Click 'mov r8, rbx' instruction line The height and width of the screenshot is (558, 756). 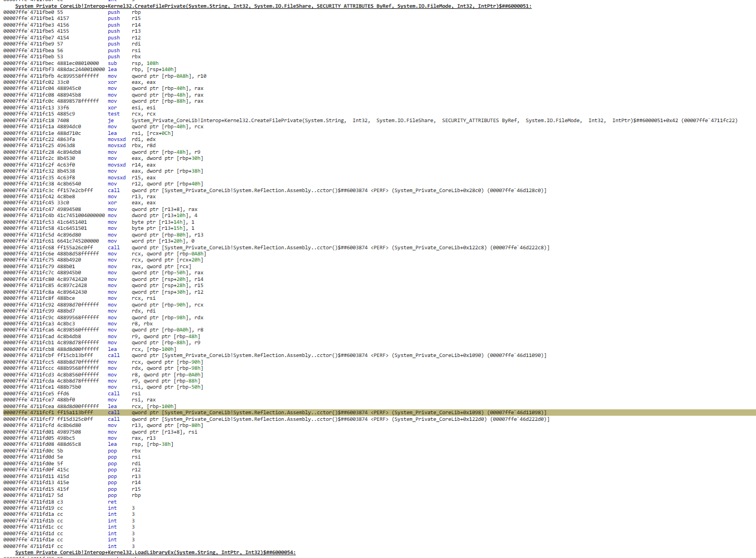click(x=78, y=324)
